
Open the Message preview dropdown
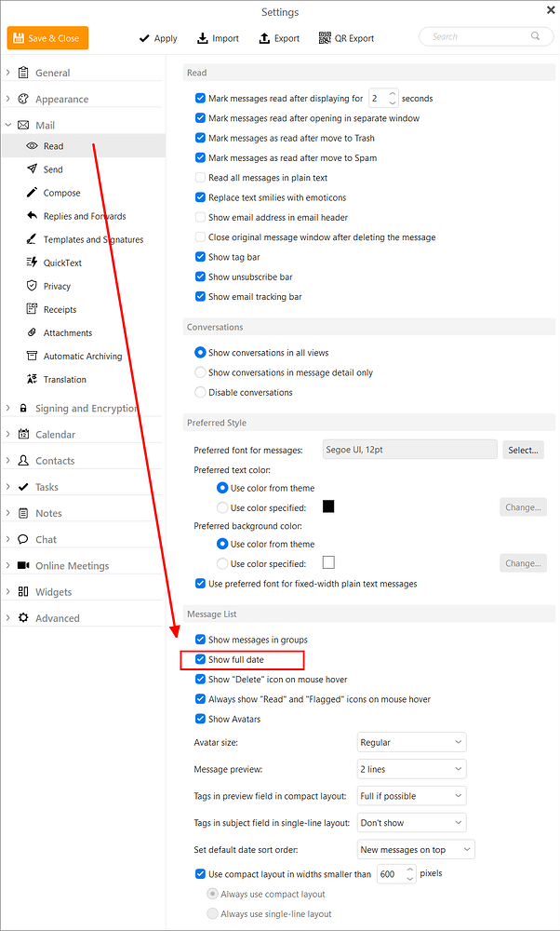point(412,769)
